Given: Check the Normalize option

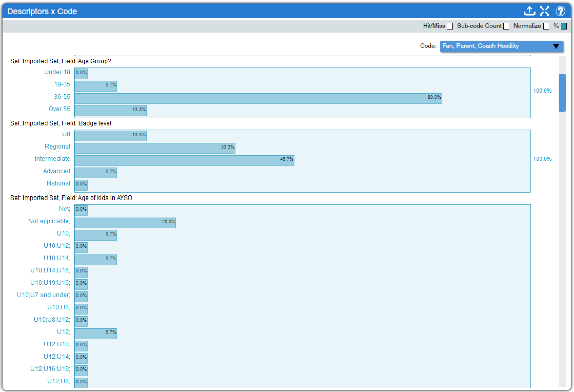Looking at the screenshot, I should [546, 26].
